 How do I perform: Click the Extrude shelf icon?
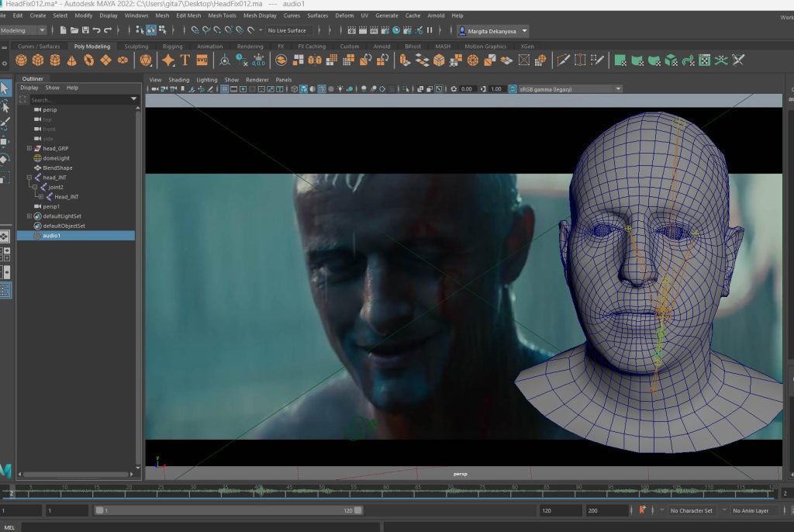tap(405, 60)
